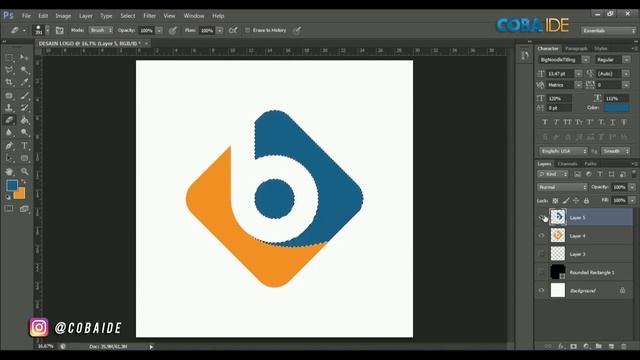Screen dimensions: 640x360
Task: Open the File menu
Action: click(x=26, y=16)
